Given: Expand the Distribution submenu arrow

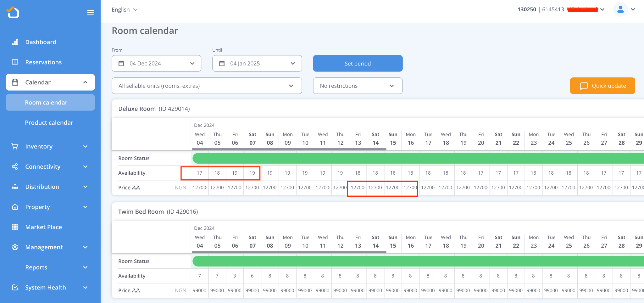Looking at the screenshot, I should pos(85,187).
